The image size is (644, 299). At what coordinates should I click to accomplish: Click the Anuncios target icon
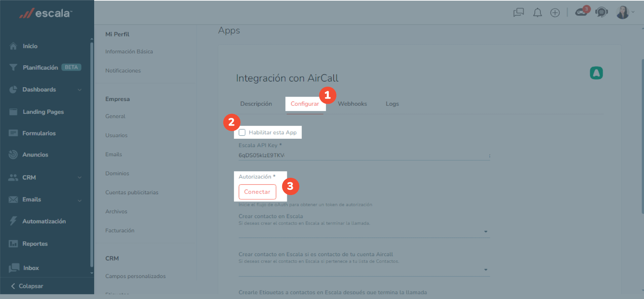pyautogui.click(x=13, y=155)
